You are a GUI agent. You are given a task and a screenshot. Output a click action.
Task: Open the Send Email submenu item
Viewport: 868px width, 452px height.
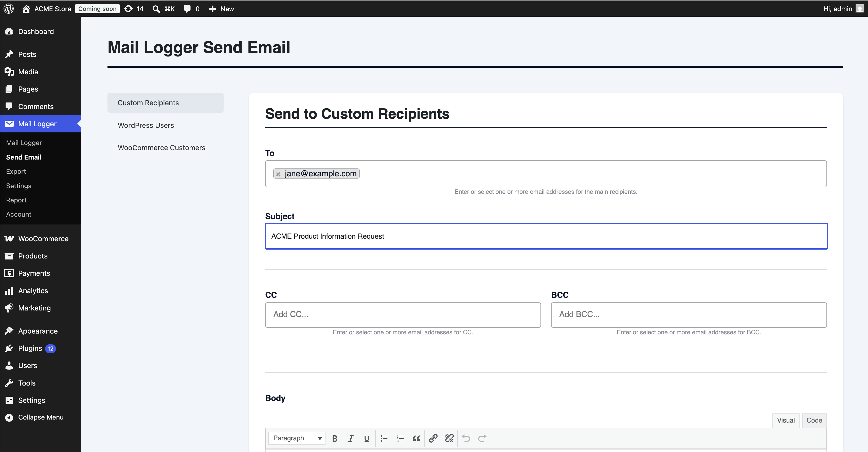pyautogui.click(x=24, y=157)
